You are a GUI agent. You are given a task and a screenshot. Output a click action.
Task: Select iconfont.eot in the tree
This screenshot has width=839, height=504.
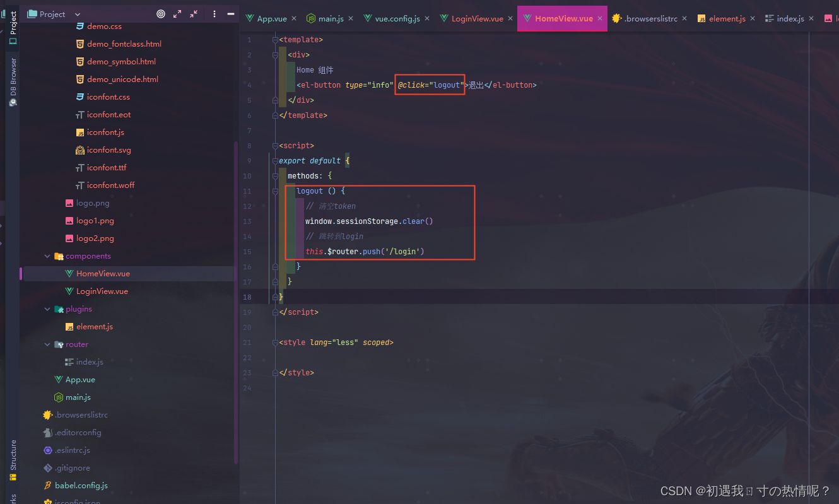click(109, 115)
